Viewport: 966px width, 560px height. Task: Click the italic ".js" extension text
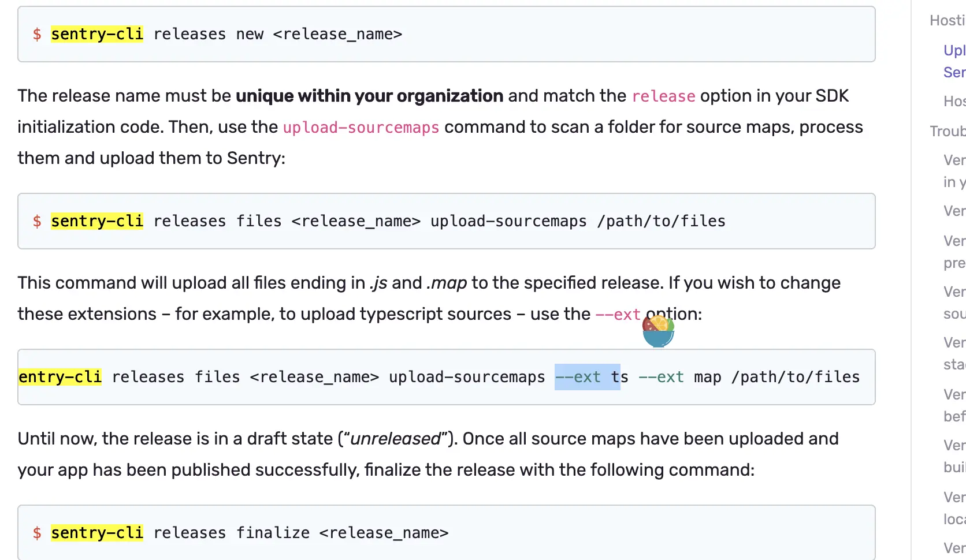pos(378,283)
